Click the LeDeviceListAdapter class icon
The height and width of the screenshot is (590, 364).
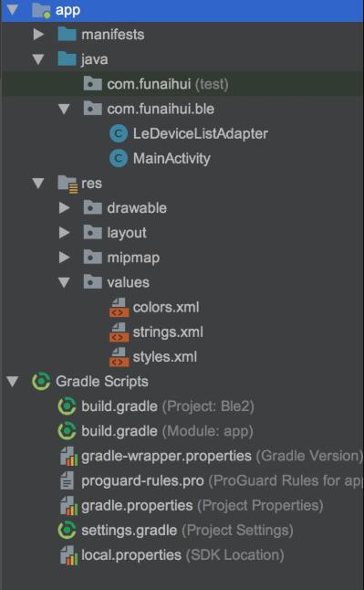pos(119,133)
